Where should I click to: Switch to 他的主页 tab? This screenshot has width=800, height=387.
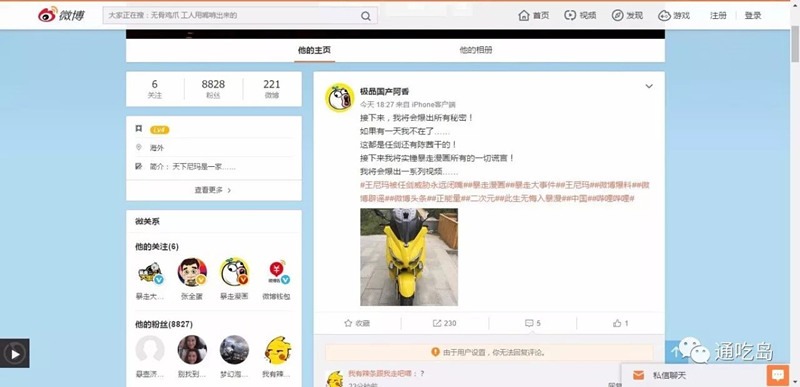click(314, 50)
